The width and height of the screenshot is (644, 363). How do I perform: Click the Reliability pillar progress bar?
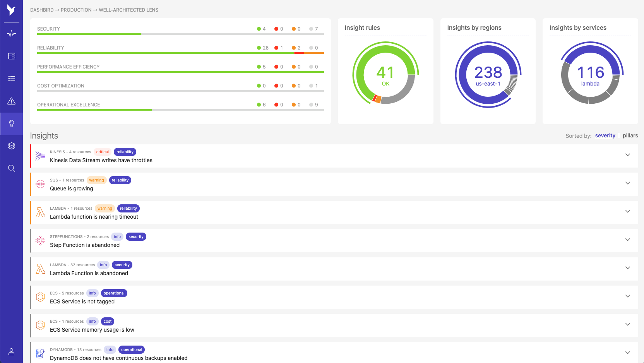180,53
